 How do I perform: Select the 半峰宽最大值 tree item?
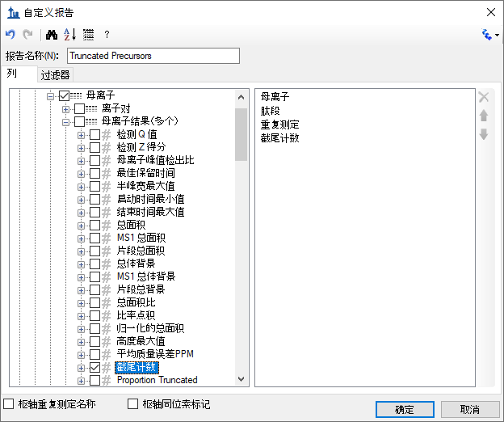(145, 186)
